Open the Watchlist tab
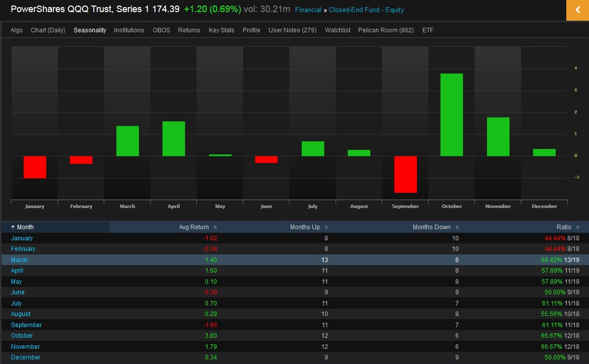The image size is (589, 364). coord(338,30)
